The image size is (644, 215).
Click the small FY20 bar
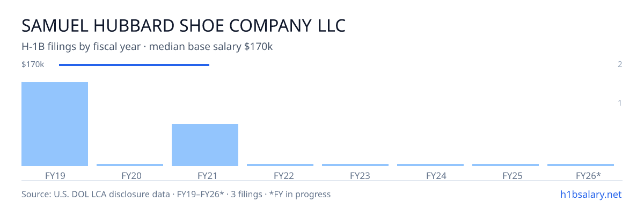coord(130,165)
